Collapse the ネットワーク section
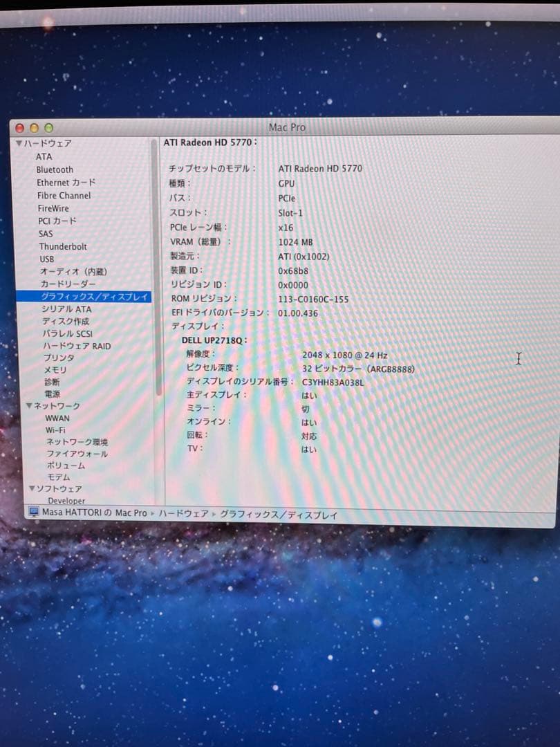This screenshot has width=560, height=747. (x=29, y=406)
